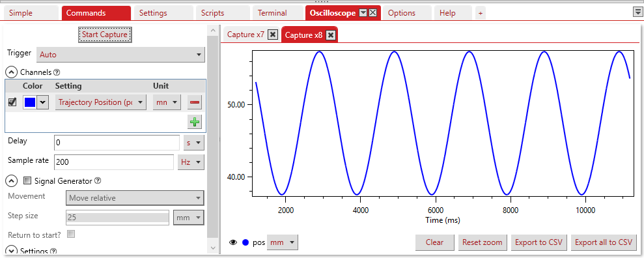Open the Trigger Auto dropdown

click(x=120, y=55)
